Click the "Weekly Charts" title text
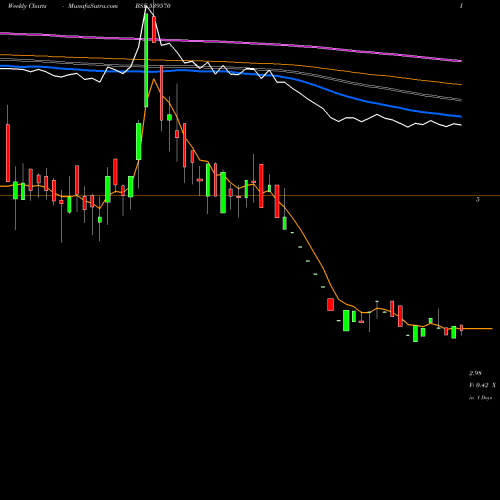The width and height of the screenshot is (500, 500). click(27, 6)
